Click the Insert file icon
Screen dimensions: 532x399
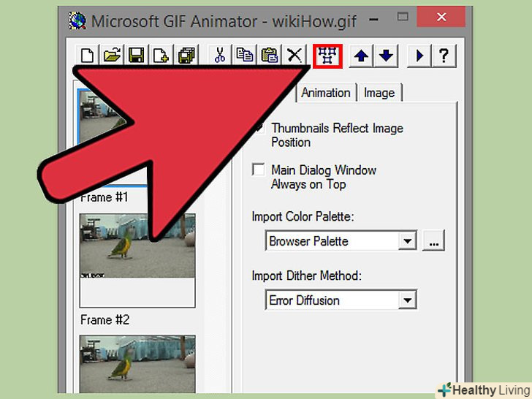[161, 56]
